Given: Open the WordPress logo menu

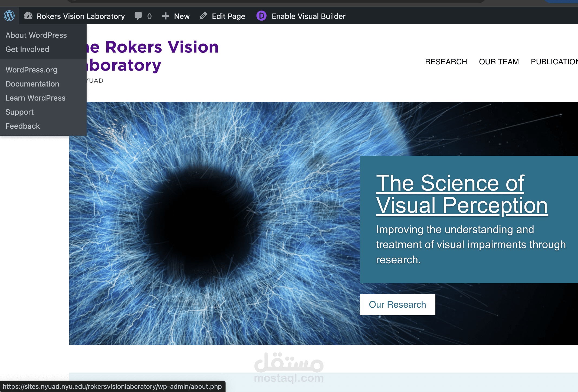Looking at the screenshot, I should point(9,16).
